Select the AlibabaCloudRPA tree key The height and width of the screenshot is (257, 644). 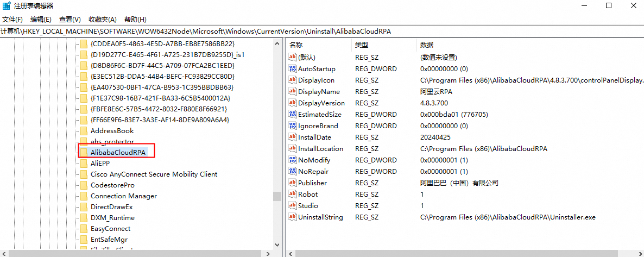(118, 153)
